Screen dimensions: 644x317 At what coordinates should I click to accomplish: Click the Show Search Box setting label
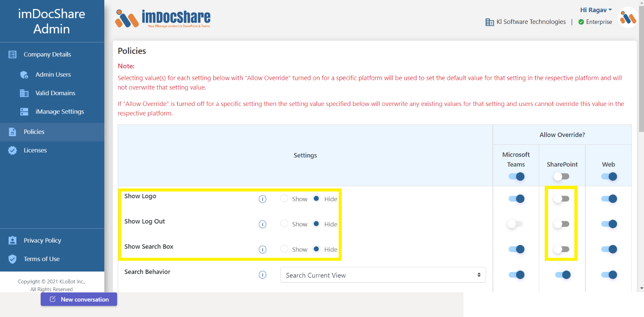pos(149,247)
